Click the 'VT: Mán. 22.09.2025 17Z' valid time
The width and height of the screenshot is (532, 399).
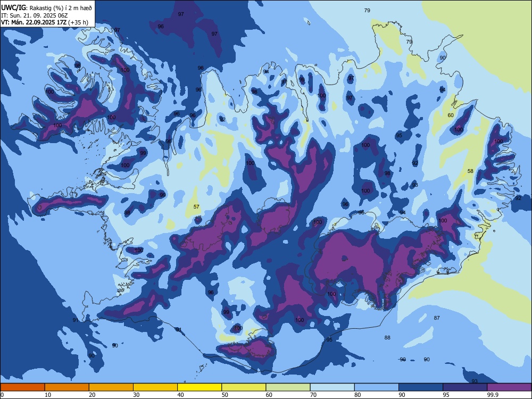[x=34, y=22]
